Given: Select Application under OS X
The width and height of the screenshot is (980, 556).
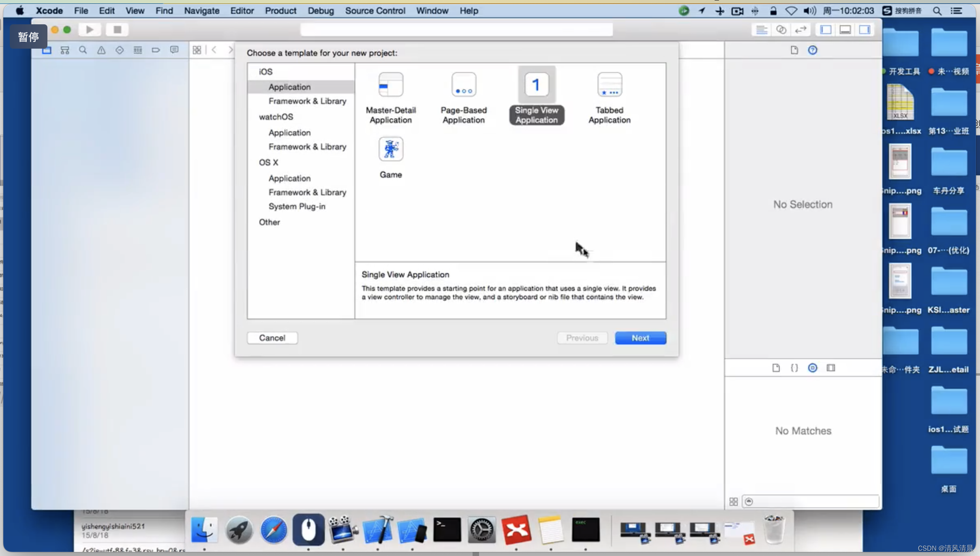Looking at the screenshot, I should 289,178.
